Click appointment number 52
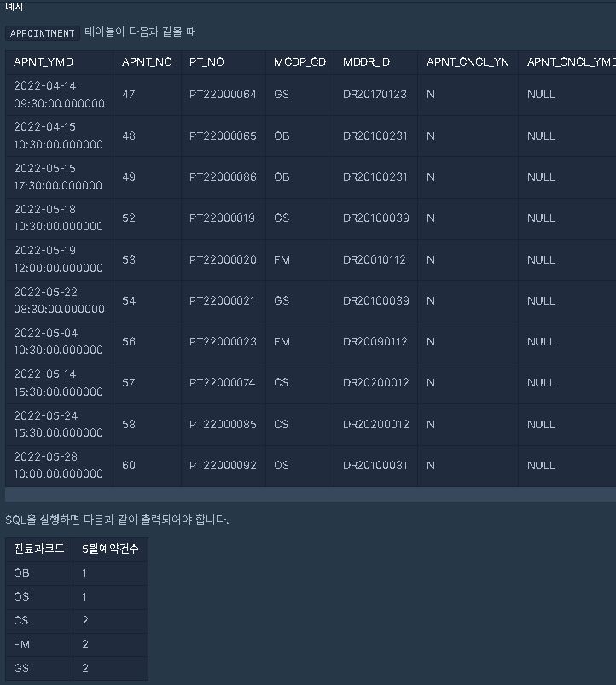The width and height of the screenshot is (616, 685). (129, 218)
